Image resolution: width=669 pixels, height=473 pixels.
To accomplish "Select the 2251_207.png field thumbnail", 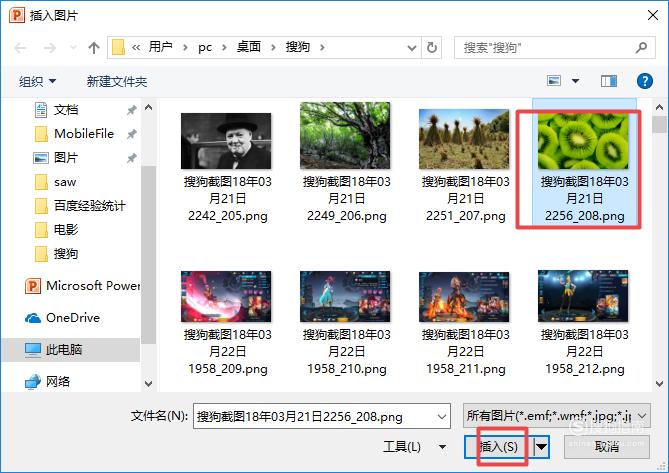I will click(464, 139).
